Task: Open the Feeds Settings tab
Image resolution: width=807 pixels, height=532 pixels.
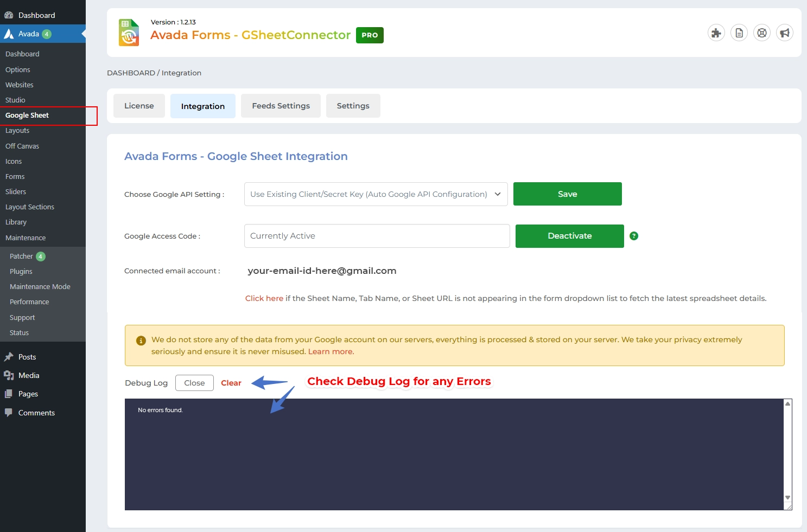Action: tap(281, 106)
